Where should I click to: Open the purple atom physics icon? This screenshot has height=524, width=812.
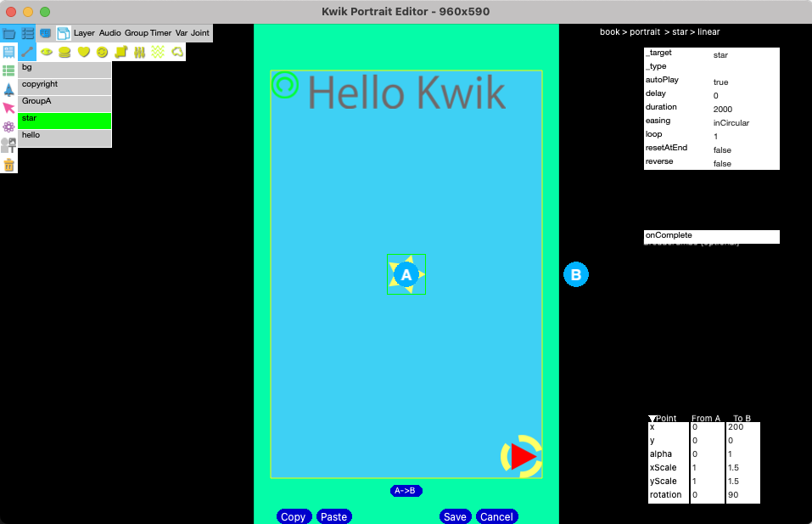(x=8, y=127)
